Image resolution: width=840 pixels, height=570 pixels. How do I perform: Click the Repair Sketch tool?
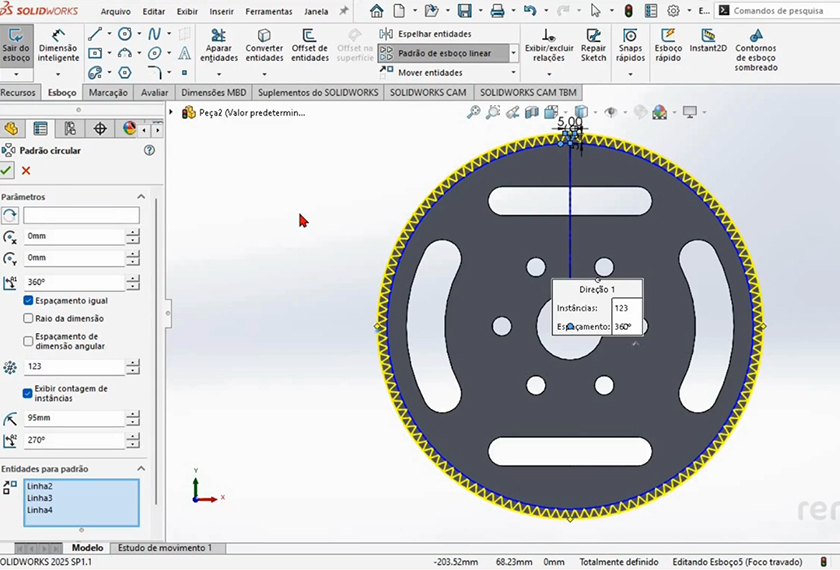click(x=593, y=46)
